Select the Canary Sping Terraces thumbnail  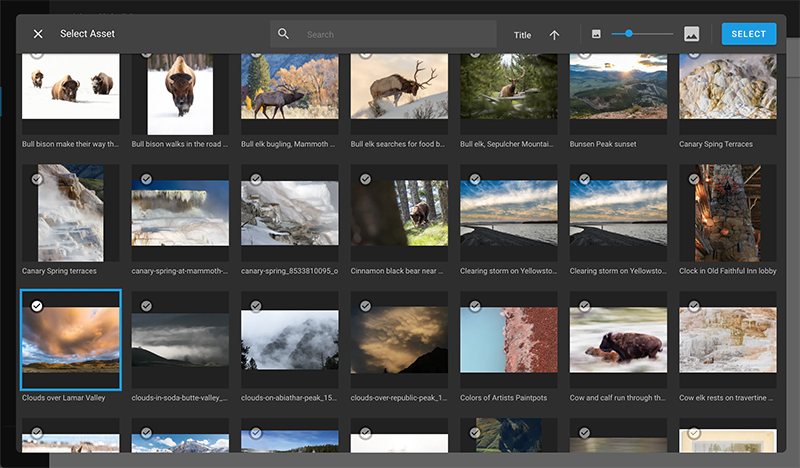tap(728, 86)
